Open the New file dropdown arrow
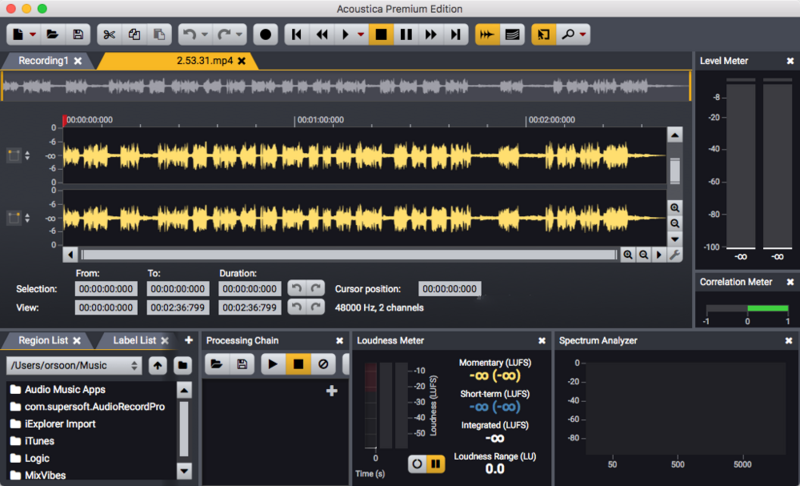Screen dimensions: 800x486 [x=32, y=35]
